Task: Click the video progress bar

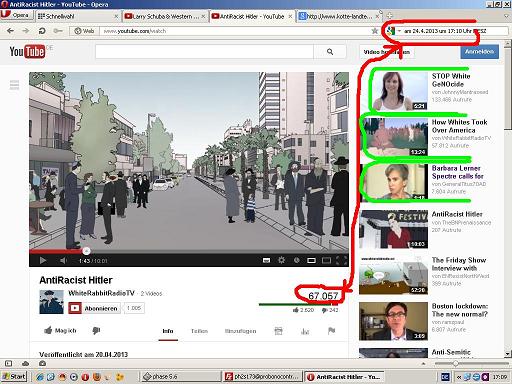Action: (x=189, y=251)
